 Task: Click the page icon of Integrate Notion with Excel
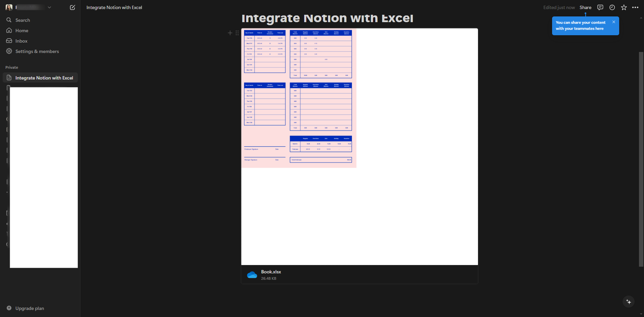tap(9, 78)
